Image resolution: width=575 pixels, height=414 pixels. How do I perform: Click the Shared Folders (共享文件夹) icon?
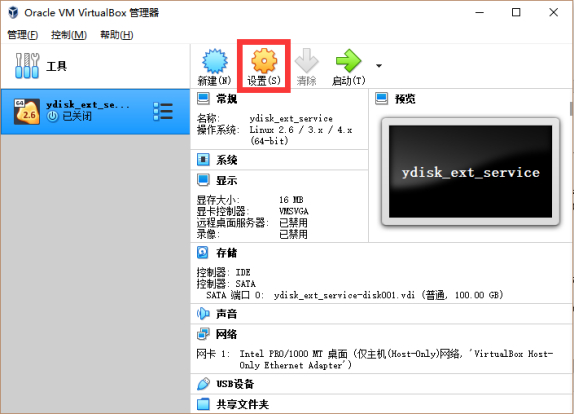(203, 404)
